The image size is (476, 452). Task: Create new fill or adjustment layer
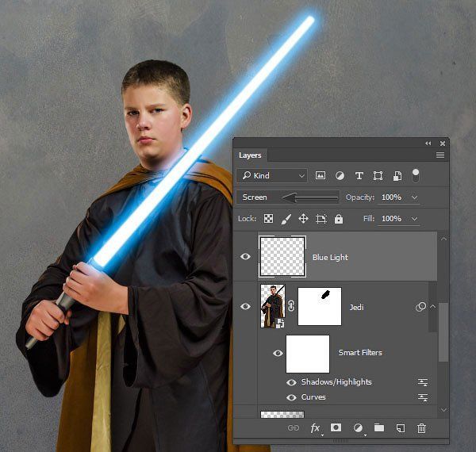click(359, 428)
